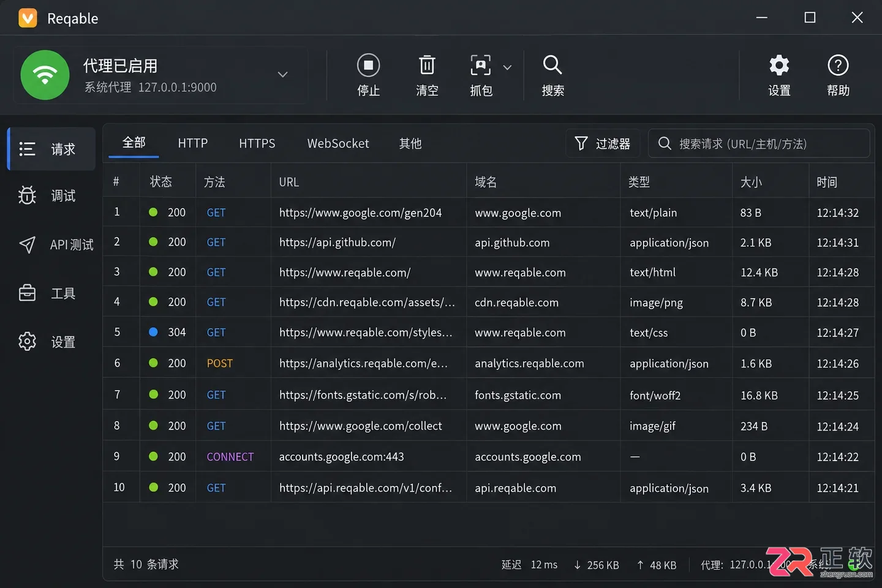Select the google.com/gen204 request URL
The width and height of the screenshot is (882, 588).
pos(360,213)
